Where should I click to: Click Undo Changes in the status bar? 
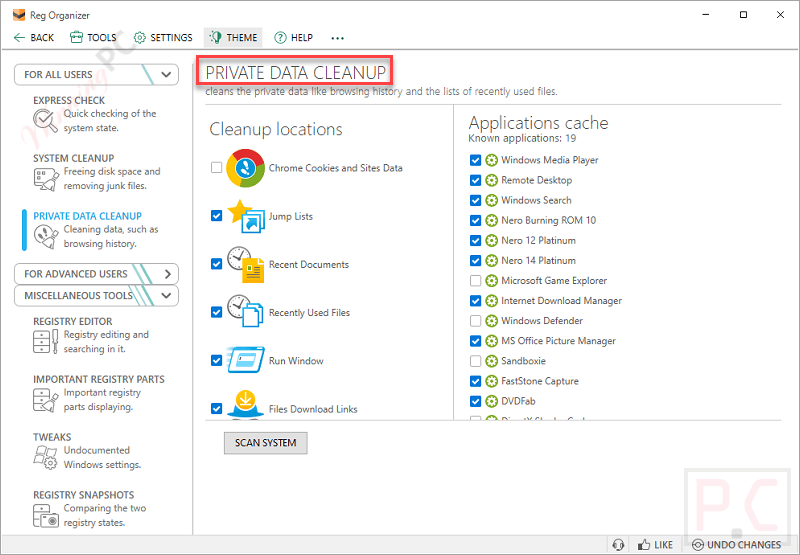[x=737, y=545]
